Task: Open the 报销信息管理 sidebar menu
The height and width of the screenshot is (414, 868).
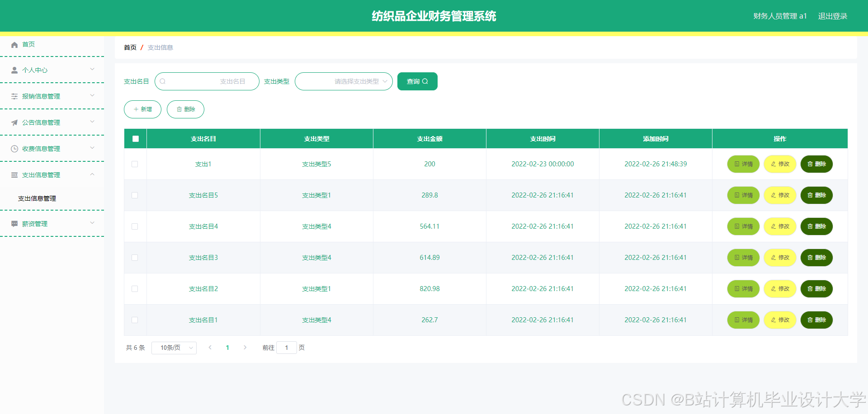Action: (x=52, y=96)
